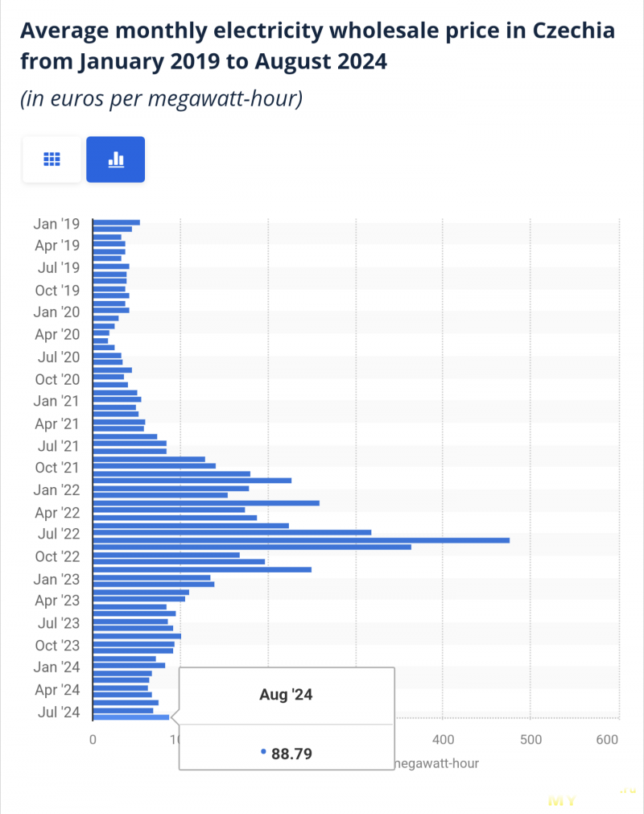Click the Jul '24 axis label
This screenshot has height=814, width=644.
pos(59,713)
